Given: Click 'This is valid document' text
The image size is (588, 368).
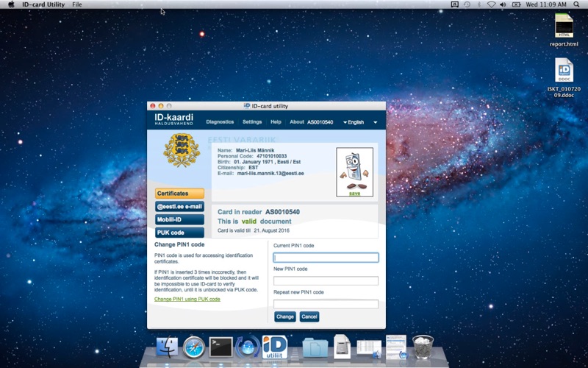Looking at the screenshot, I should pos(254,222).
